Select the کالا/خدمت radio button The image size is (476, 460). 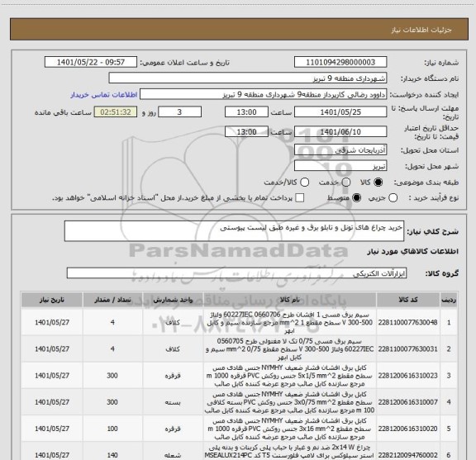[304, 182]
